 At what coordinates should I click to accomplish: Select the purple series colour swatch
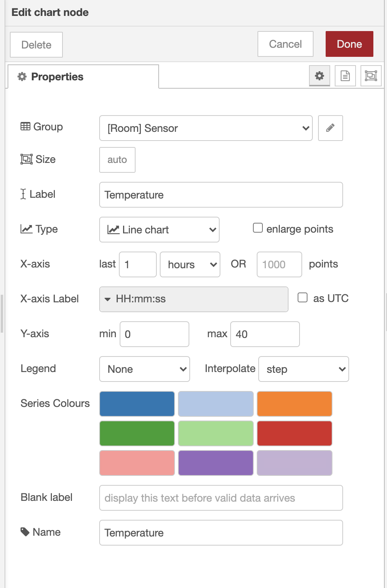(x=215, y=463)
